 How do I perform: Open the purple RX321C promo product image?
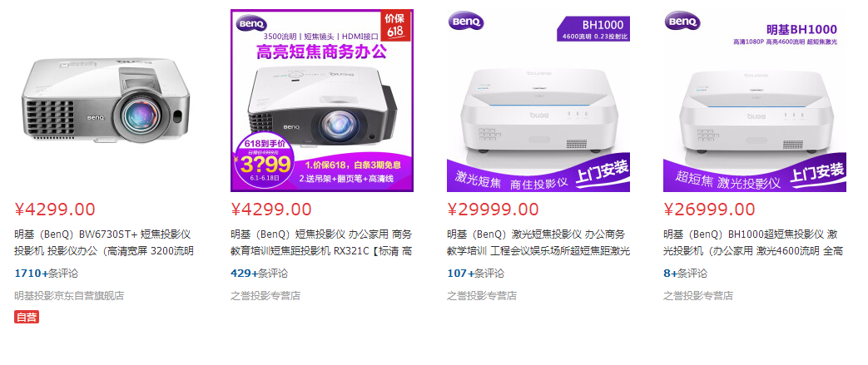(x=322, y=101)
